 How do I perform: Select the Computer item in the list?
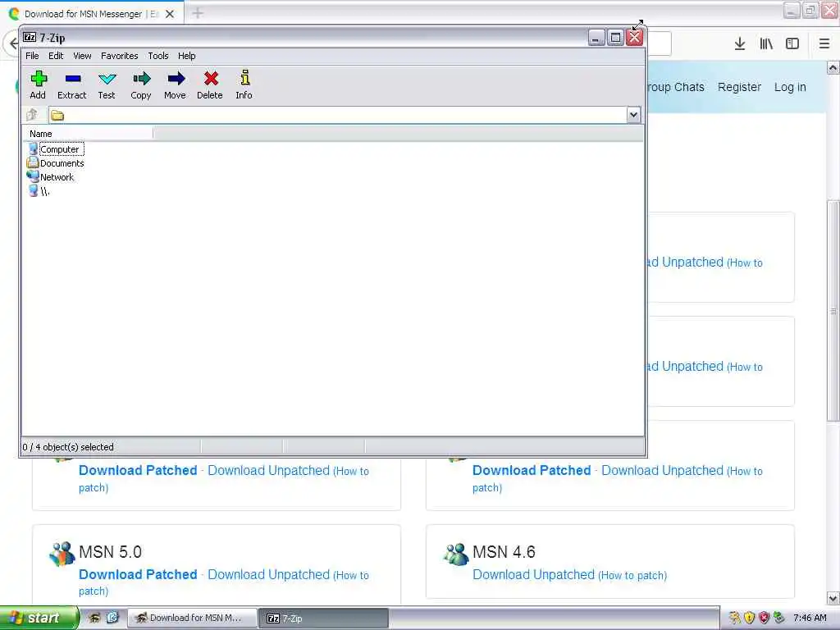point(55,149)
